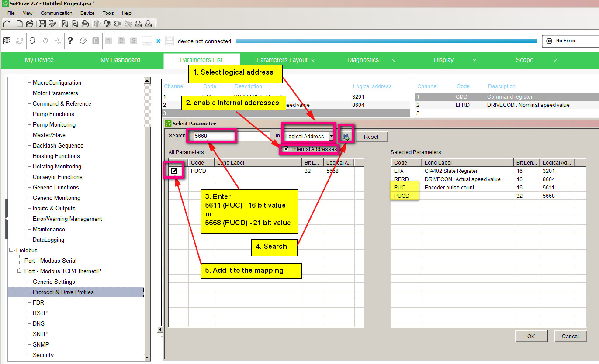Open the Help menu
The height and width of the screenshot is (364, 599).
click(x=126, y=13)
